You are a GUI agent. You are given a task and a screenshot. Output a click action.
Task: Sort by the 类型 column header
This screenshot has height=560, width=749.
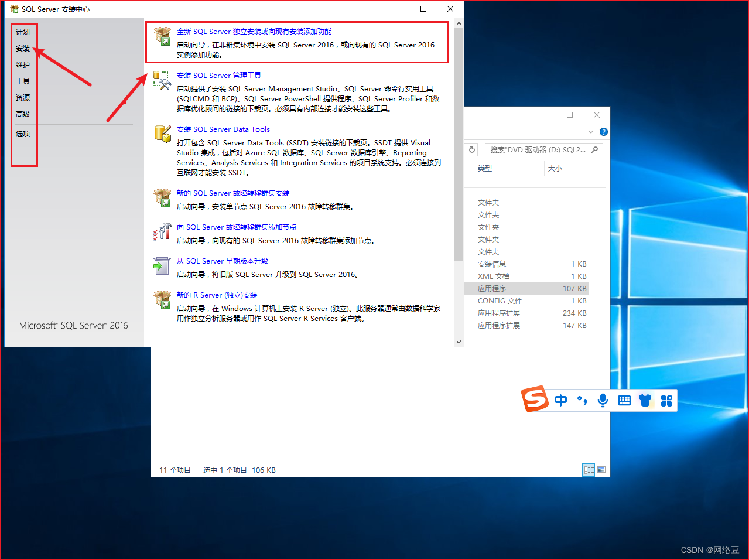484,169
